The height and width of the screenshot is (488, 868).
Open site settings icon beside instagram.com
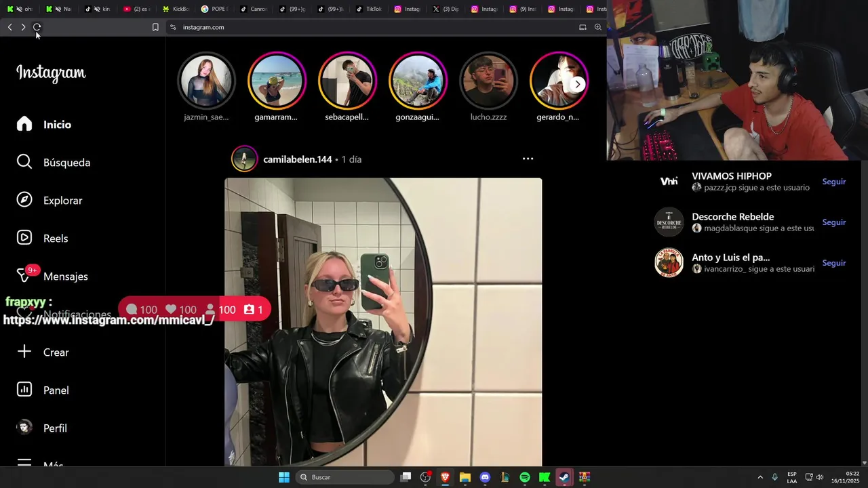[x=173, y=27]
